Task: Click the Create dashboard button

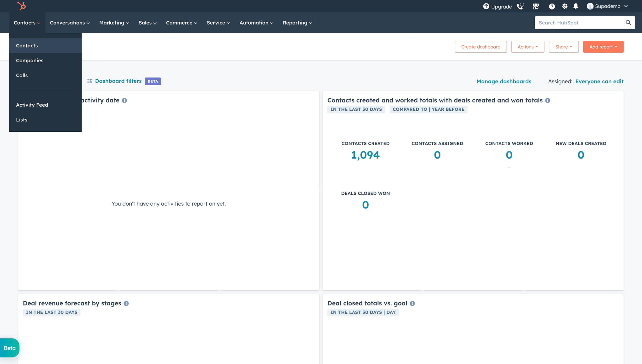Action: pyautogui.click(x=481, y=46)
